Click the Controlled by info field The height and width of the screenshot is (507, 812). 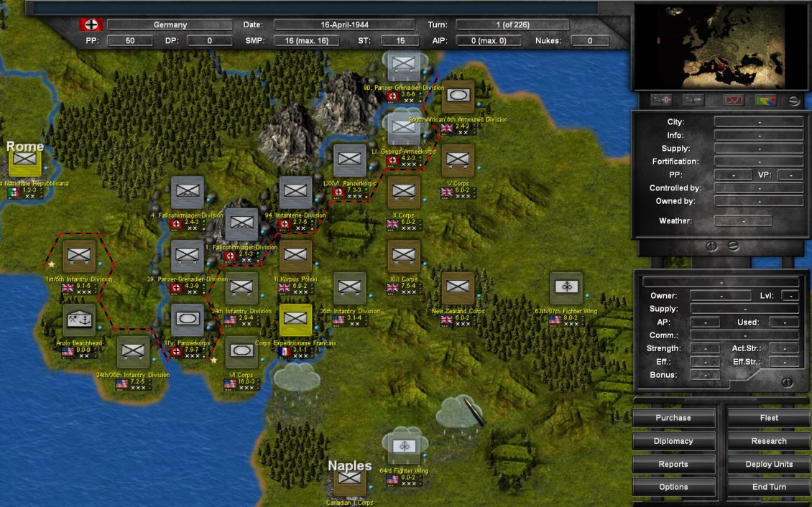[759, 188]
